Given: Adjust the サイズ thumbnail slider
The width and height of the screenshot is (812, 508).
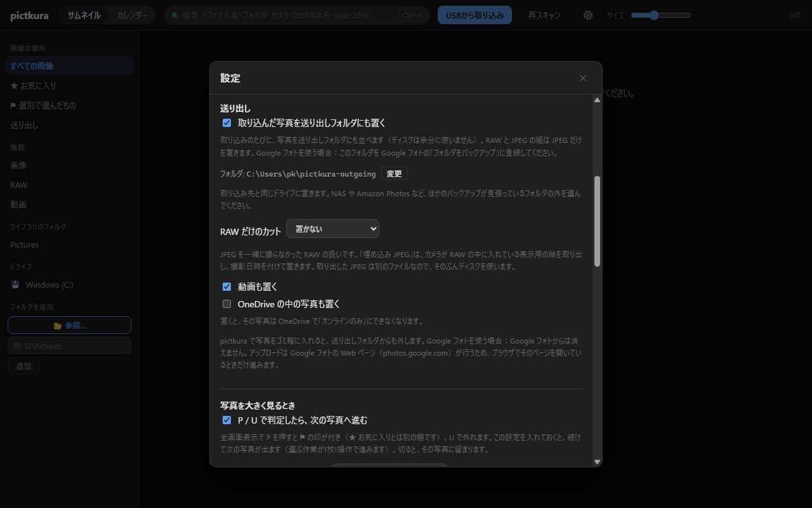Looking at the screenshot, I should 661,15.
